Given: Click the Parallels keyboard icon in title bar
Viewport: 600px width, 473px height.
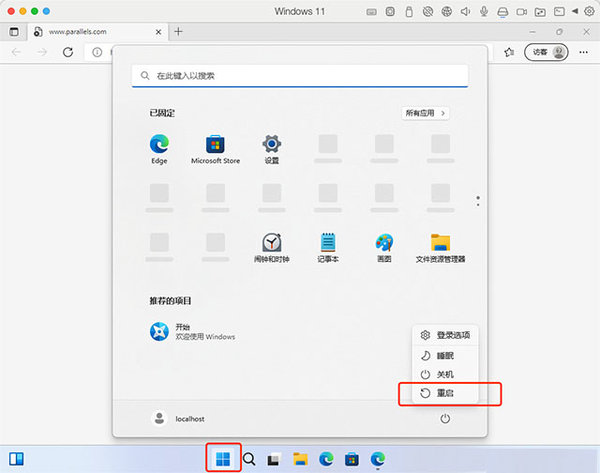Looking at the screenshot, I should 371,12.
